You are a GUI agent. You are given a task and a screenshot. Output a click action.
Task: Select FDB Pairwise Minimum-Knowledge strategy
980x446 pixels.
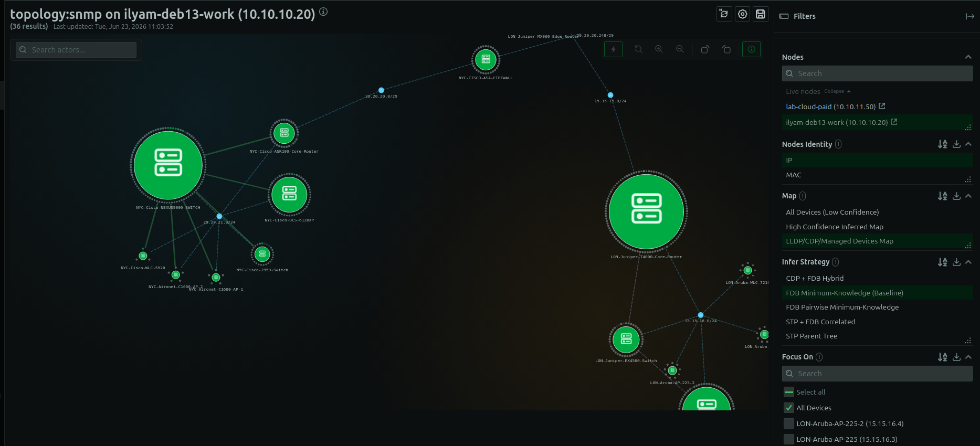(x=877, y=307)
